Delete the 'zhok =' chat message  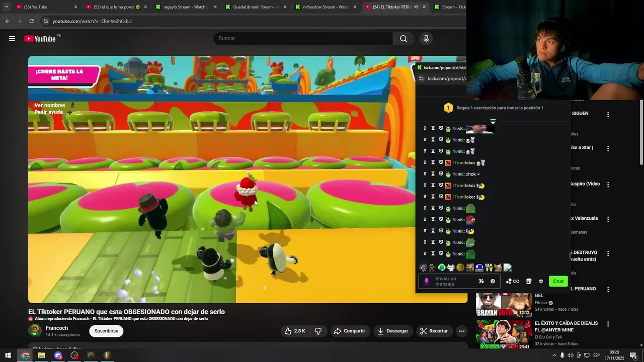tap(425, 174)
